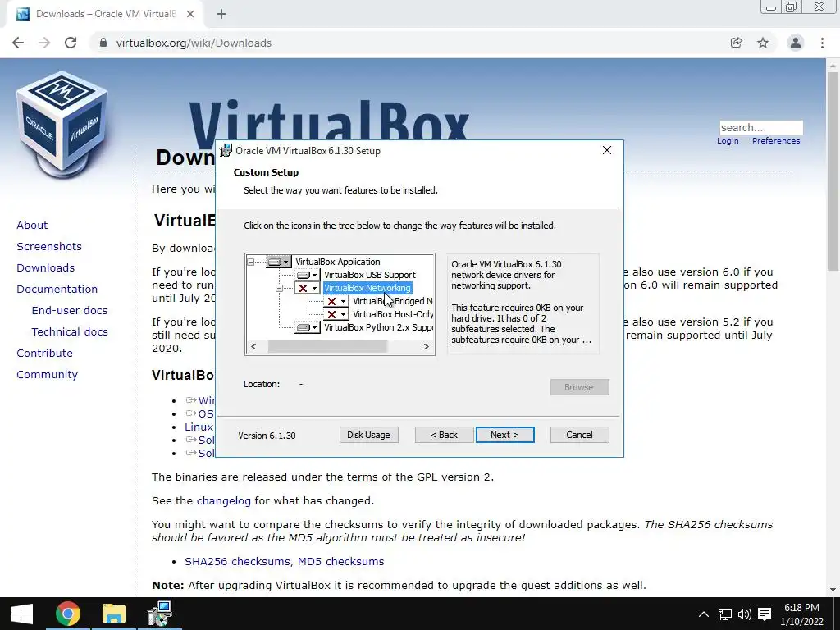Screen dimensions: 840x630
Task: Show hidden system tray icons
Action: (x=704, y=614)
